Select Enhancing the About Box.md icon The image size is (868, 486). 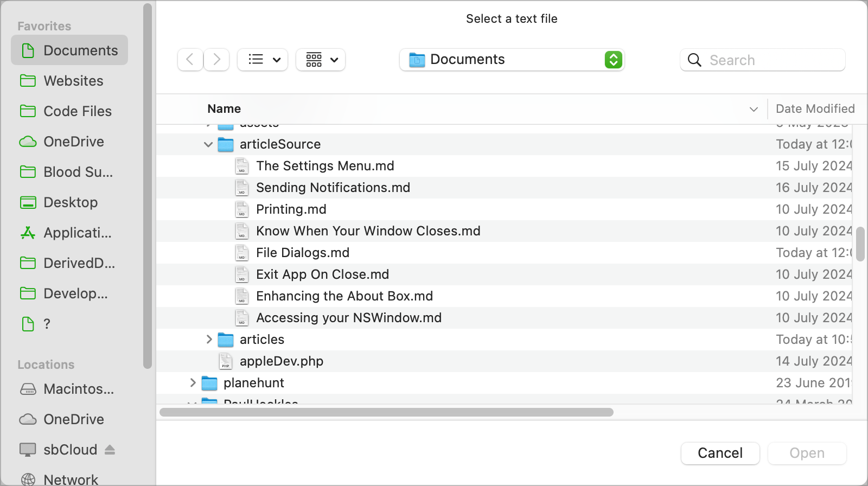242,296
